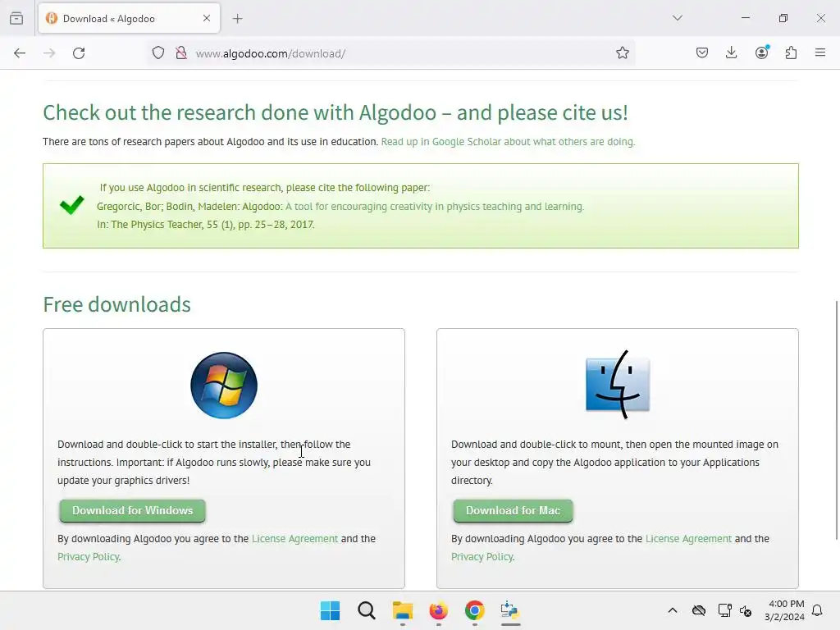Open the cited Algodoo paper link
Viewport: 840px width, 630px height.
(x=435, y=207)
